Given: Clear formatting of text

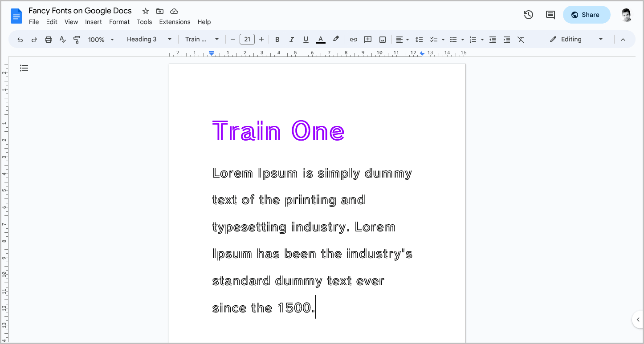Looking at the screenshot, I should [x=521, y=39].
